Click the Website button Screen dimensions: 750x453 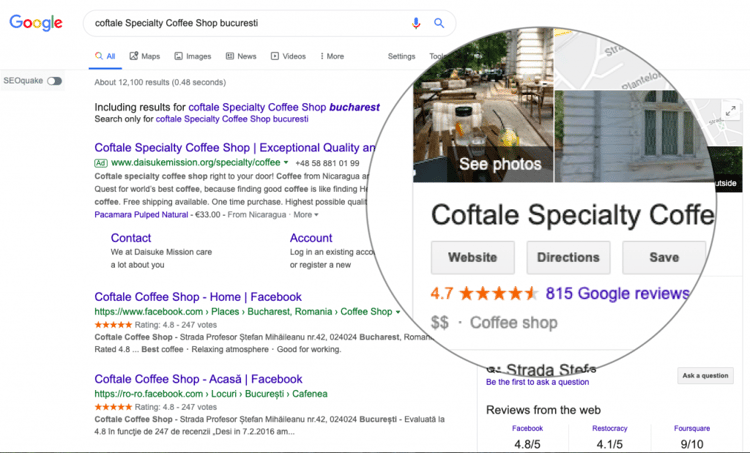(473, 257)
